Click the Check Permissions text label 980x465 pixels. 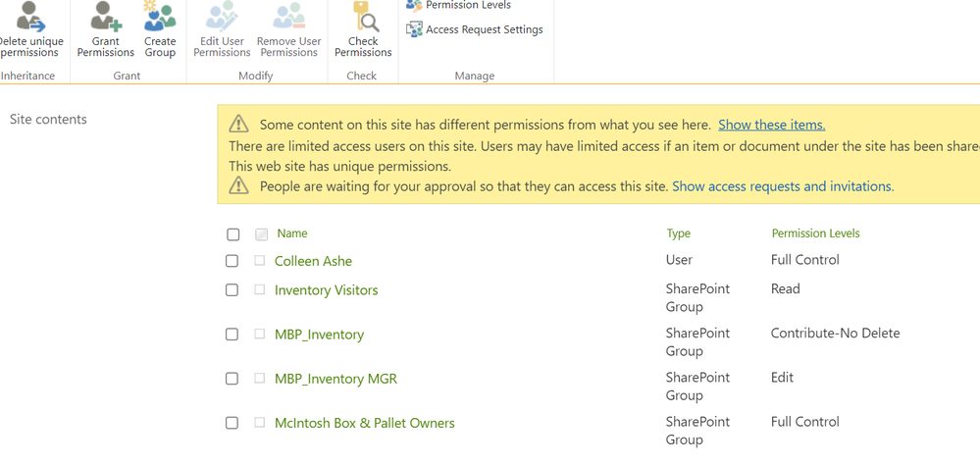coord(363,47)
